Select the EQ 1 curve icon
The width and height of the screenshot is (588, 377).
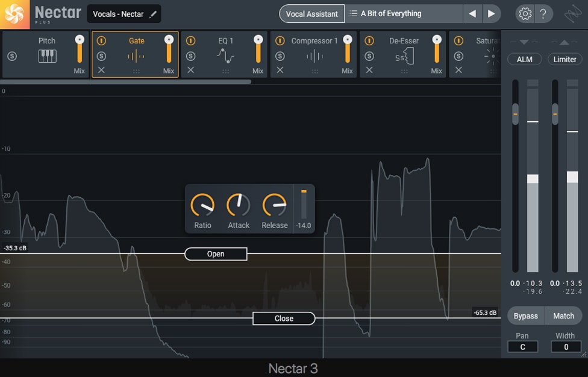coord(225,56)
